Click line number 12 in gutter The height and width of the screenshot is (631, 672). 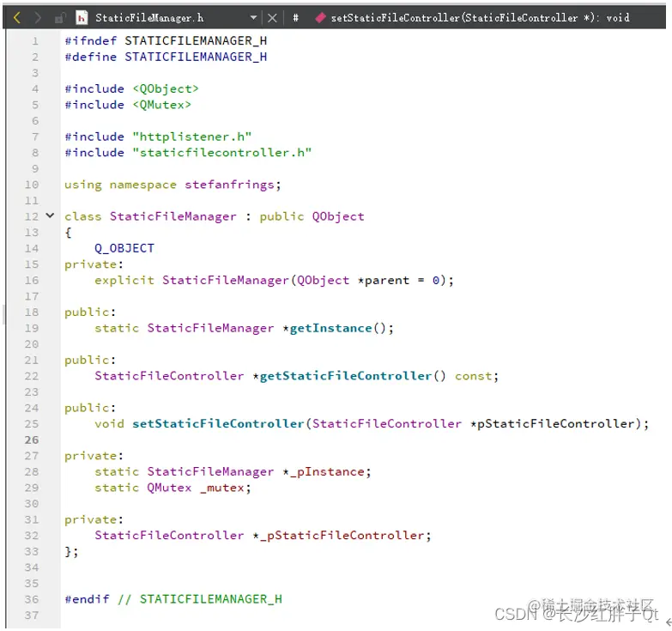click(x=31, y=216)
